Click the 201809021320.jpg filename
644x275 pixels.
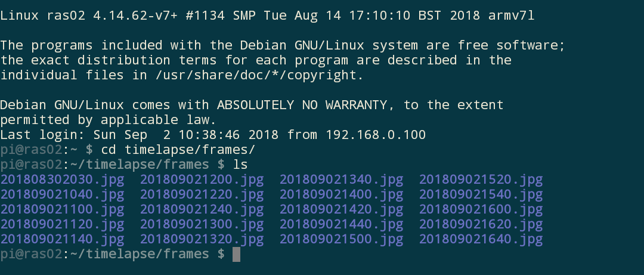pos(202,239)
